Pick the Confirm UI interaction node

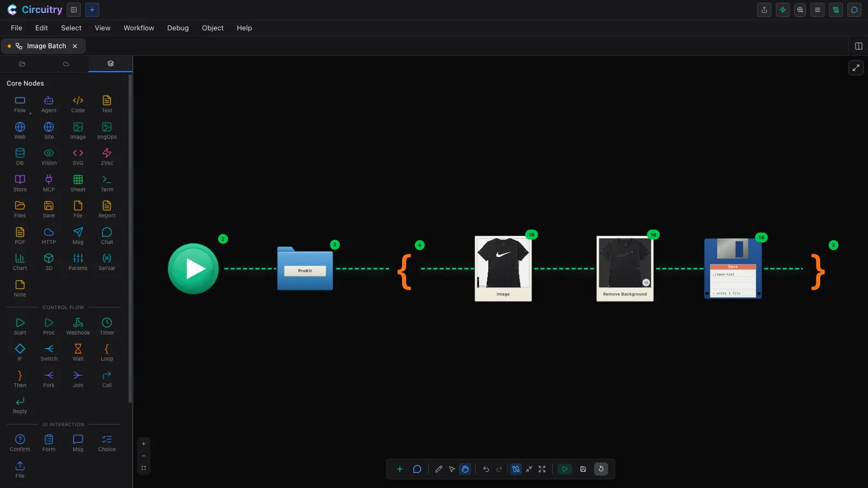(x=20, y=443)
